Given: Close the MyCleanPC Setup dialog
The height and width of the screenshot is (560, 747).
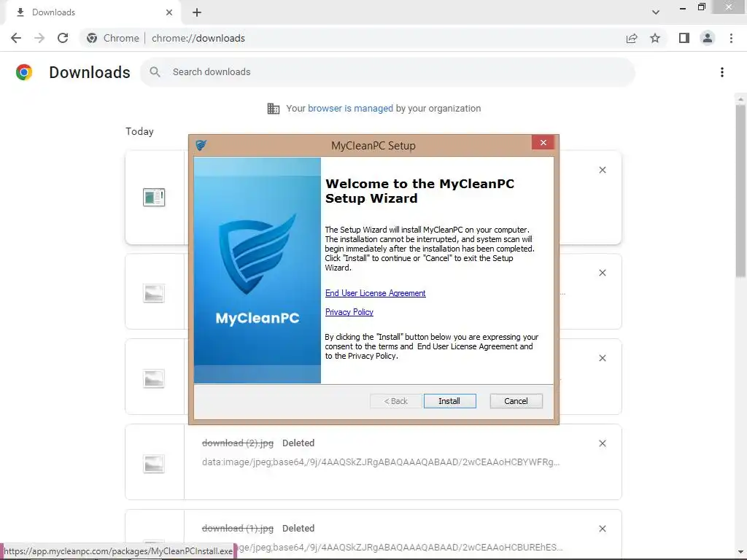Looking at the screenshot, I should pyautogui.click(x=543, y=143).
